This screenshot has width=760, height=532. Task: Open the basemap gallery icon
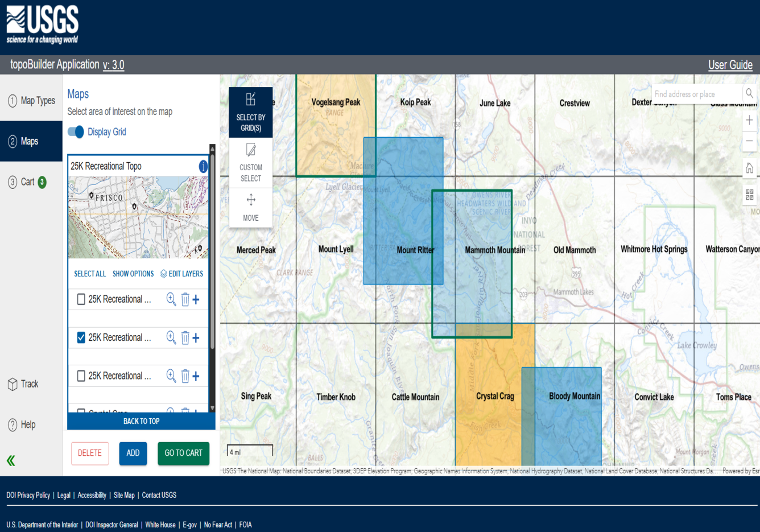tap(749, 194)
